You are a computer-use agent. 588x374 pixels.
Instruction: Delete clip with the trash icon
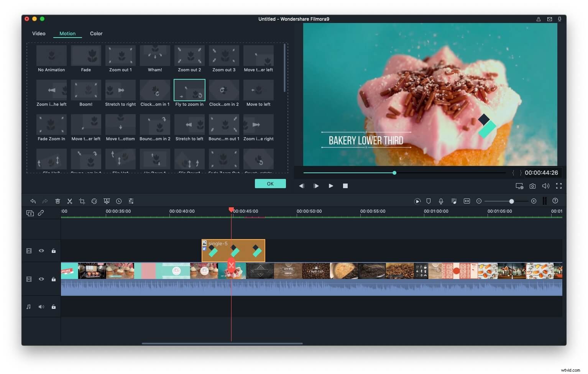(x=57, y=201)
